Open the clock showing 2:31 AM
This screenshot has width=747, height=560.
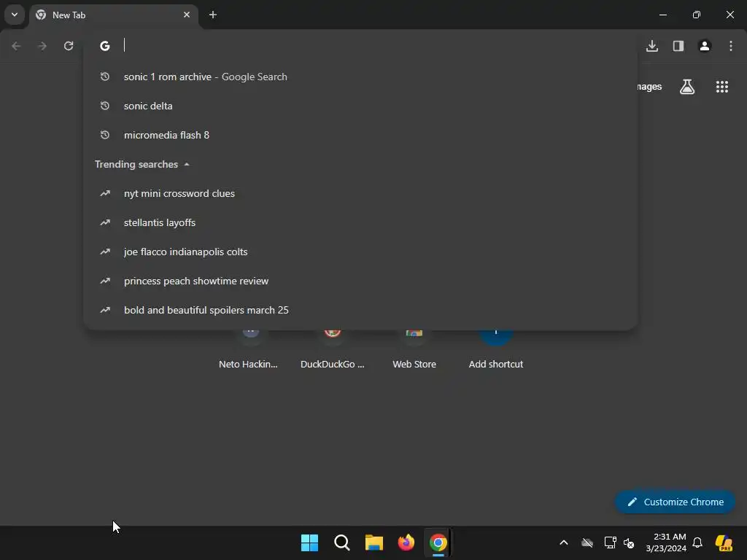tap(665, 542)
